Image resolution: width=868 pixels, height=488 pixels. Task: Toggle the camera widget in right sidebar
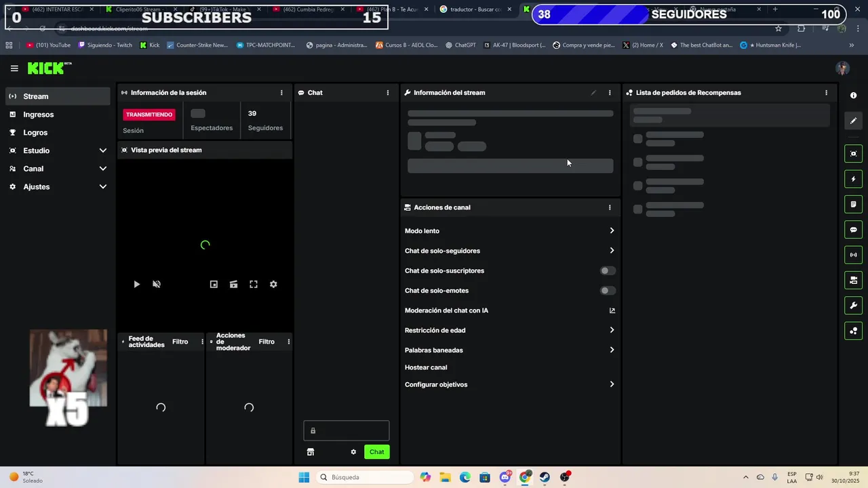pyautogui.click(x=853, y=280)
